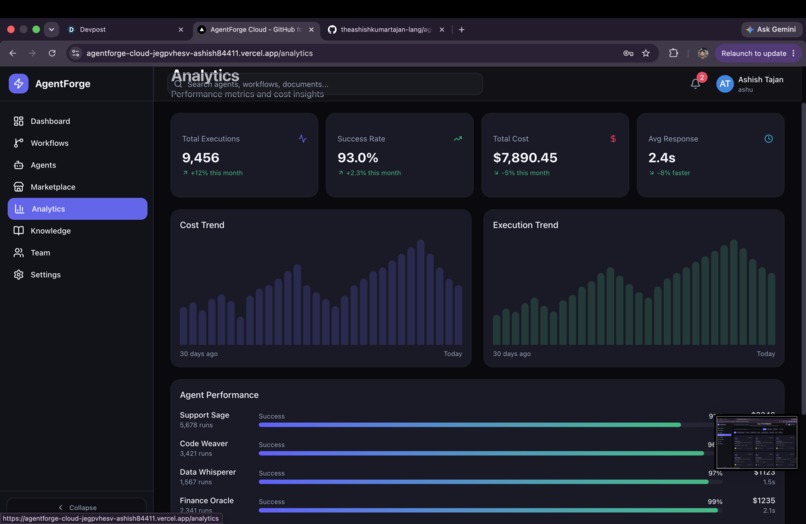The width and height of the screenshot is (806, 524).
Task: Open Chrome three-dot menu
Action: (x=794, y=53)
